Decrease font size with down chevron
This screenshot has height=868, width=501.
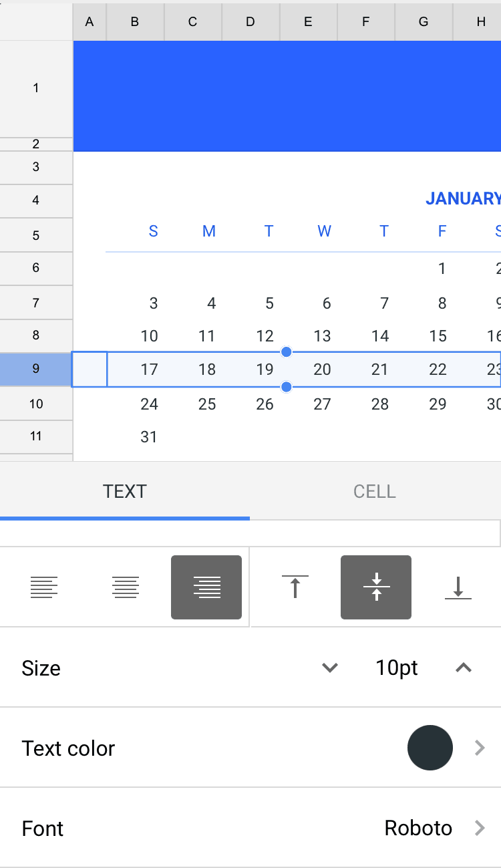click(330, 668)
